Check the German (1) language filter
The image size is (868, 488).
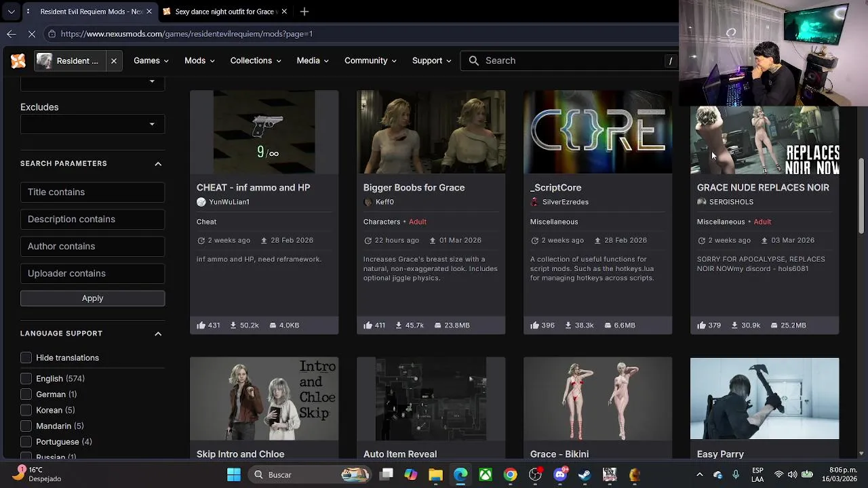(x=26, y=394)
